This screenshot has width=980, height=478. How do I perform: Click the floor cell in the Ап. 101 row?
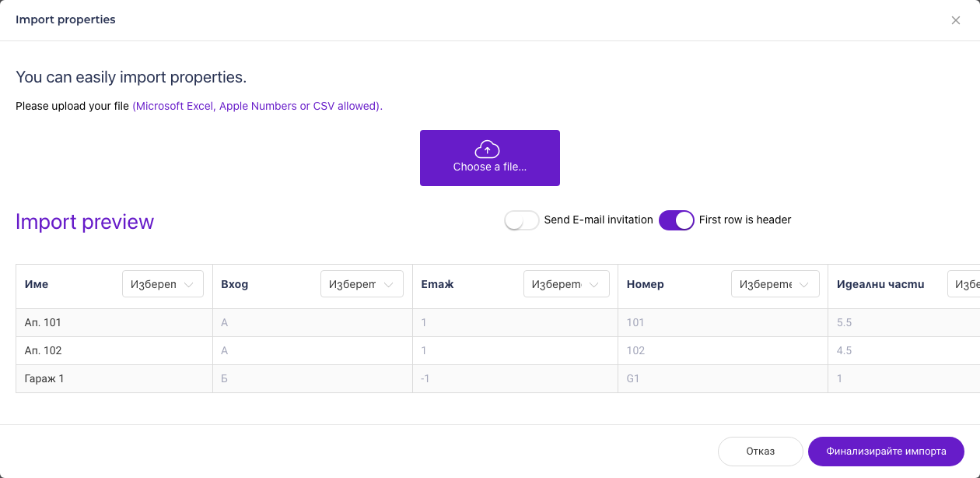515,322
